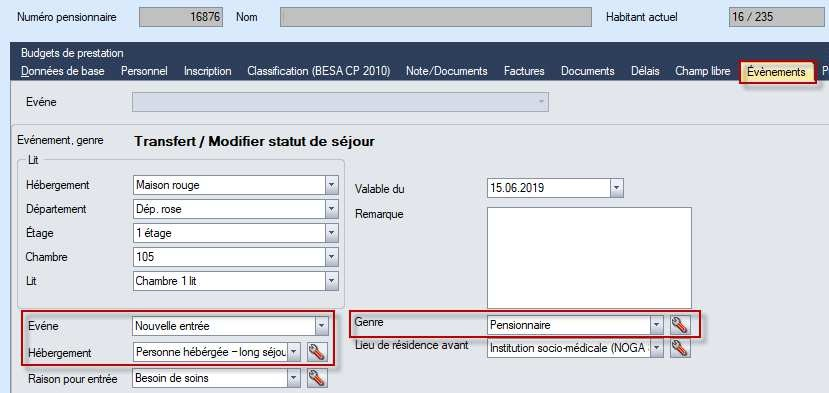This screenshot has height=393, width=829.
Task: Open the Délais tab
Action: click(x=645, y=71)
